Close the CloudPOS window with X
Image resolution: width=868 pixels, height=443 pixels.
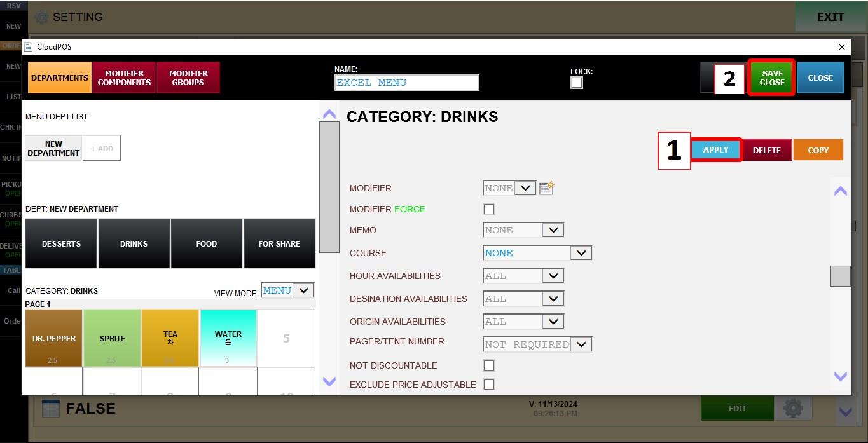coord(842,47)
